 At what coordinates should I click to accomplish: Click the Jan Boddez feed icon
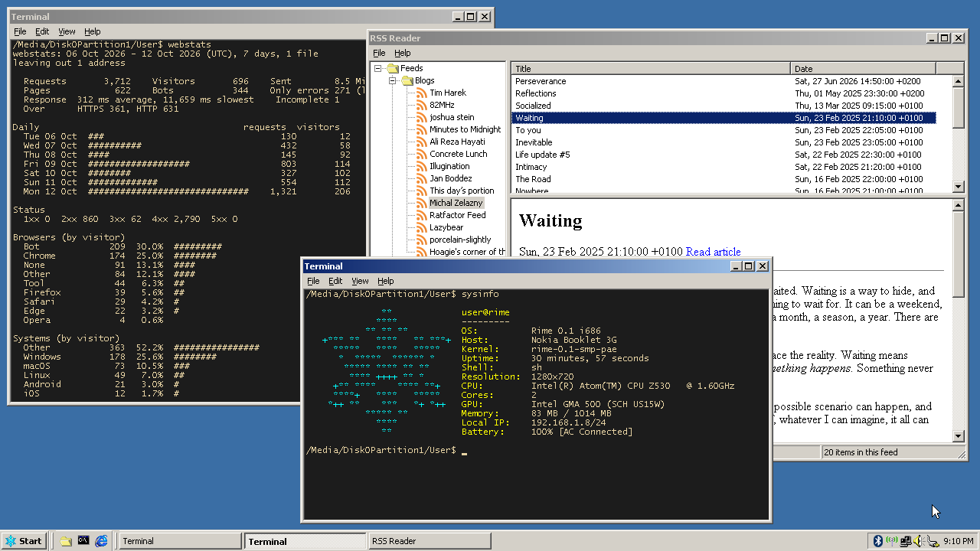tap(422, 178)
